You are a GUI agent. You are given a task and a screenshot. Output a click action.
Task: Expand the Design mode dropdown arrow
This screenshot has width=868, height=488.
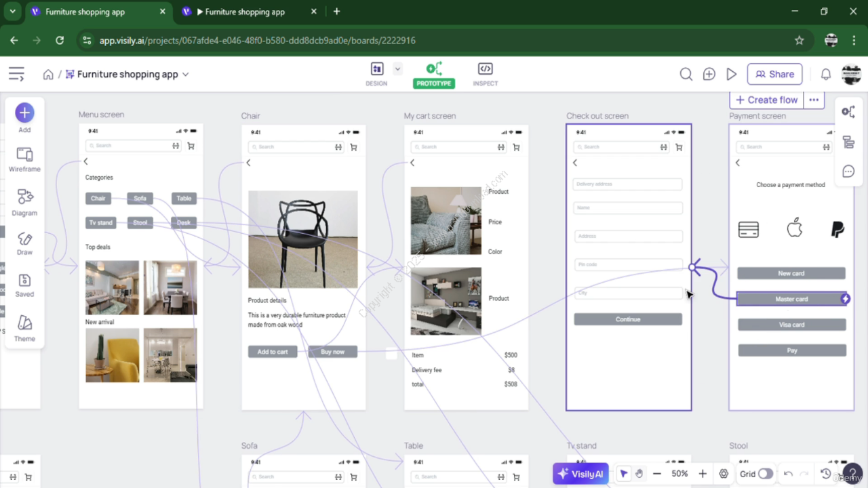397,68
